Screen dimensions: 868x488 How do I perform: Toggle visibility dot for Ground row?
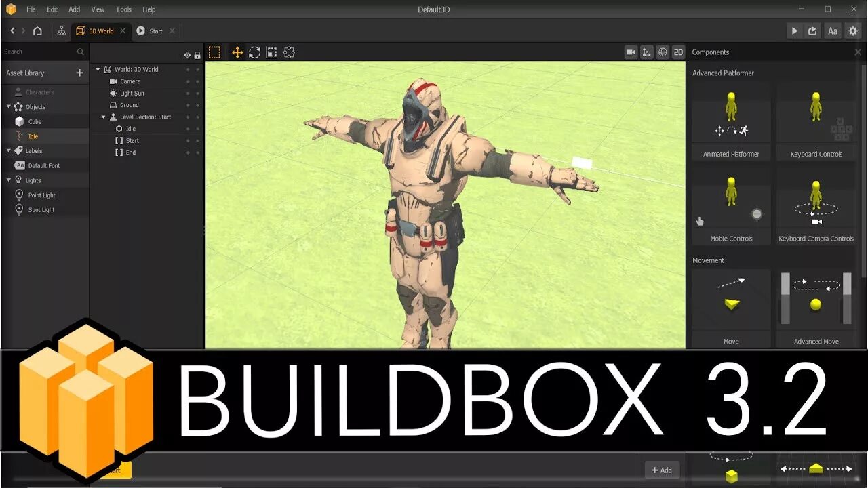188,105
